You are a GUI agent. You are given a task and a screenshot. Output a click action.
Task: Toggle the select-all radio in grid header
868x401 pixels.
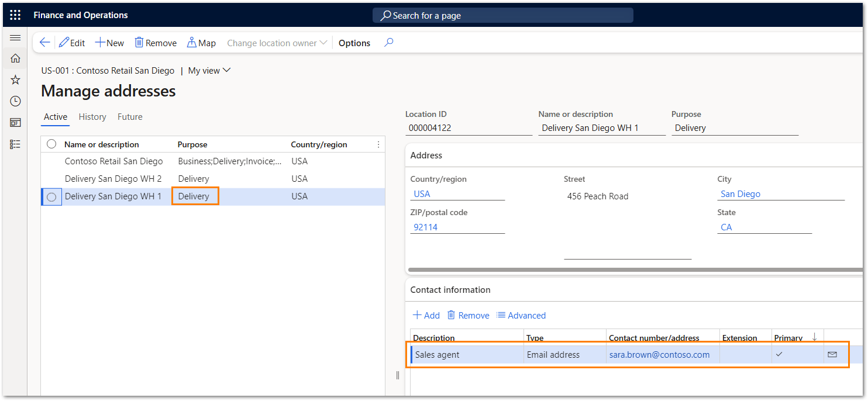click(51, 144)
